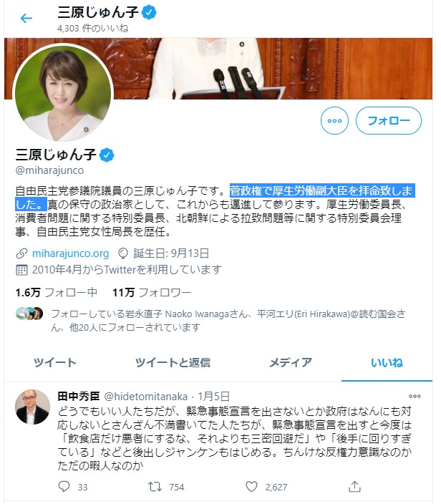Click 三原じゅん子's round profile picture
Image resolution: width=441 pixels, height=504 pixels.
click(x=63, y=93)
